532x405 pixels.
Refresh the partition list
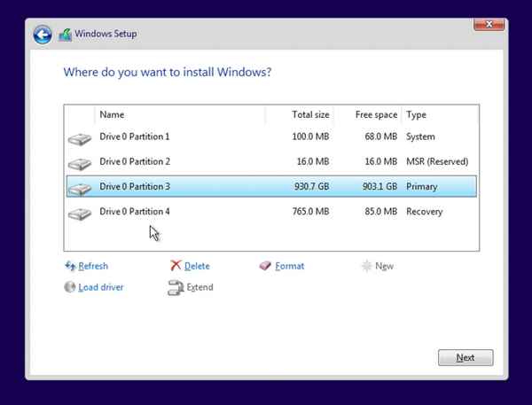pos(93,266)
